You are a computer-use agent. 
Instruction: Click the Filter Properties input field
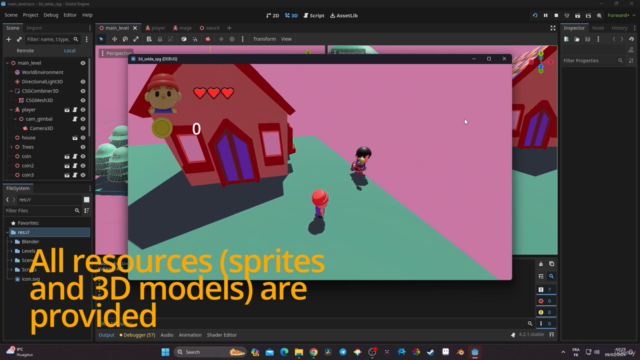pyautogui.click(x=593, y=61)
